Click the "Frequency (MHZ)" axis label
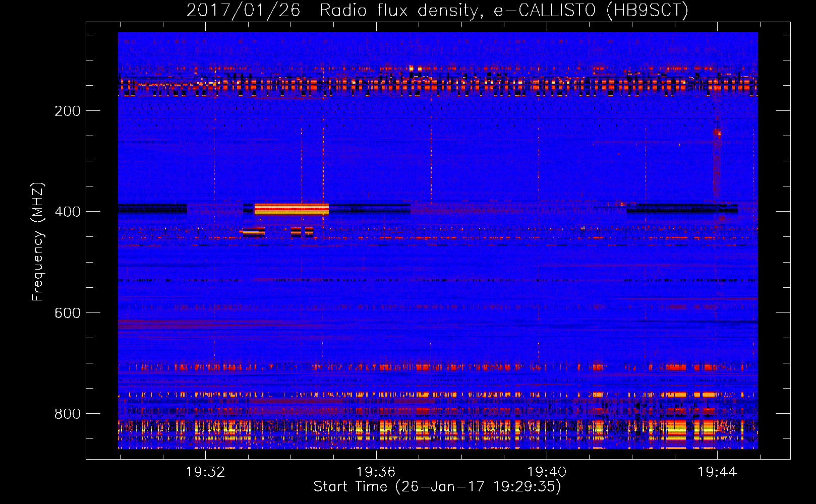 tap(38, 241)
